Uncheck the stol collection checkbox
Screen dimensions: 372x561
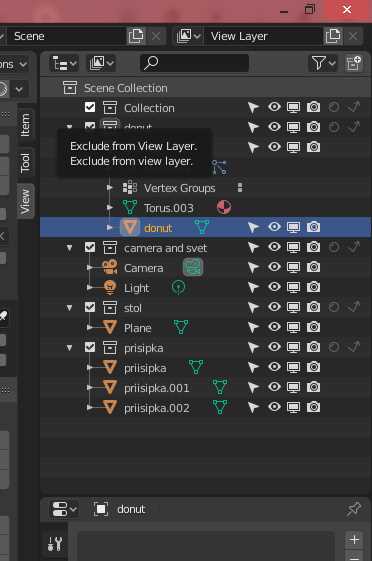tap(90, 307)
